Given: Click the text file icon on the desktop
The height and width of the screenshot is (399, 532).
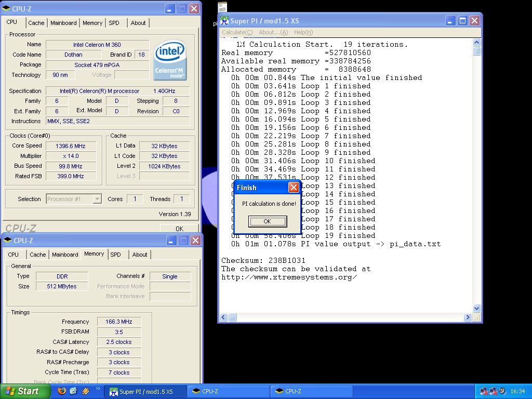Looking at the screenshot, I should [x=222, y=7].
